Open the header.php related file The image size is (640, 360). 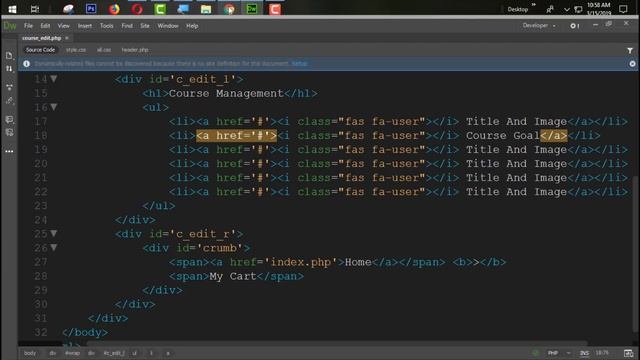tap(135, 50)
